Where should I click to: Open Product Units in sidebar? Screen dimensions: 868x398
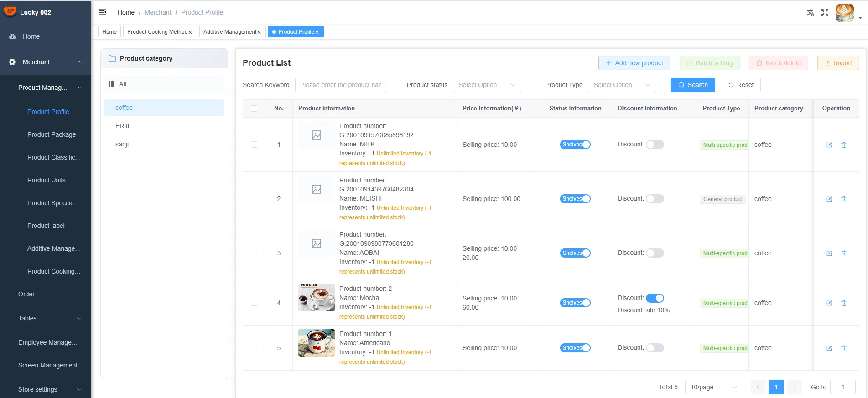click(x=47, y=180)
